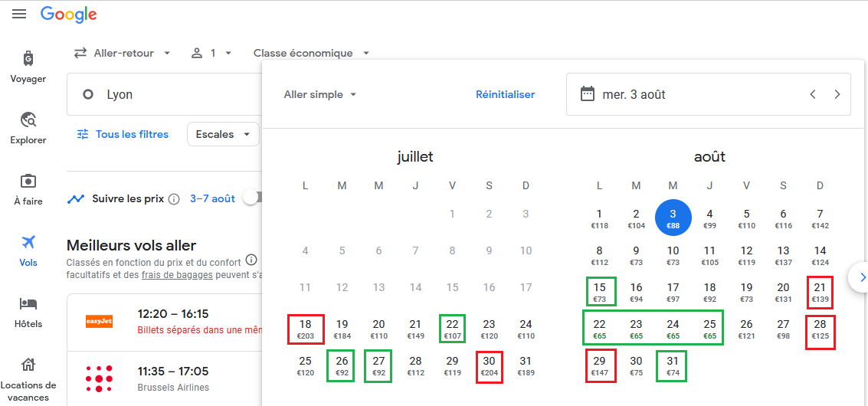Expand the Escales filter dropdown
This screenshot has height=406, width=868.
[x=222, y=134]
